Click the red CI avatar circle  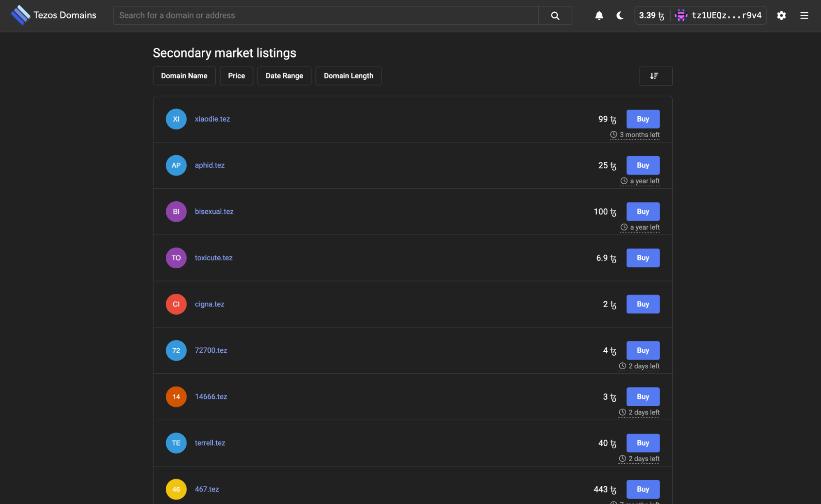tap(176, 304)
